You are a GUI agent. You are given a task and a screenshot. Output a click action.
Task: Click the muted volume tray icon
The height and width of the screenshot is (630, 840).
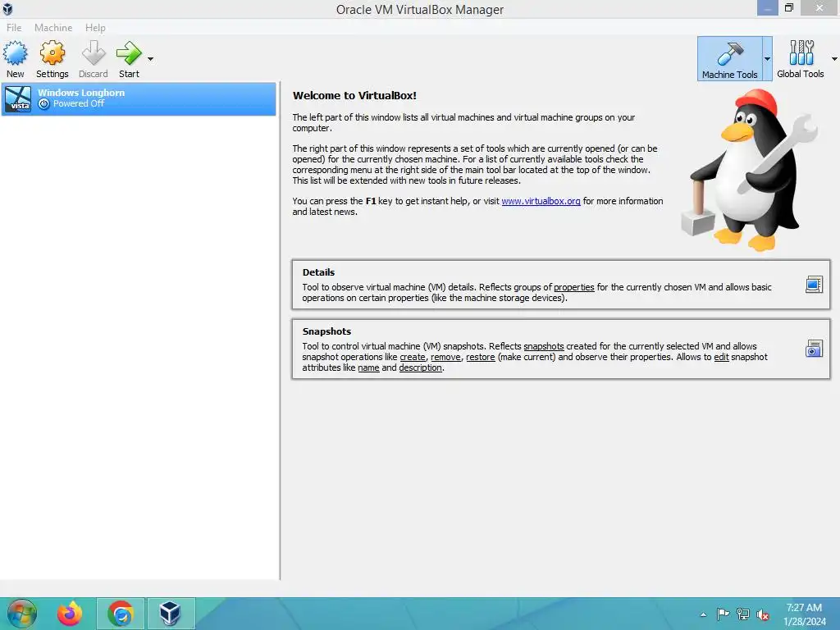[x=763, y=614]
